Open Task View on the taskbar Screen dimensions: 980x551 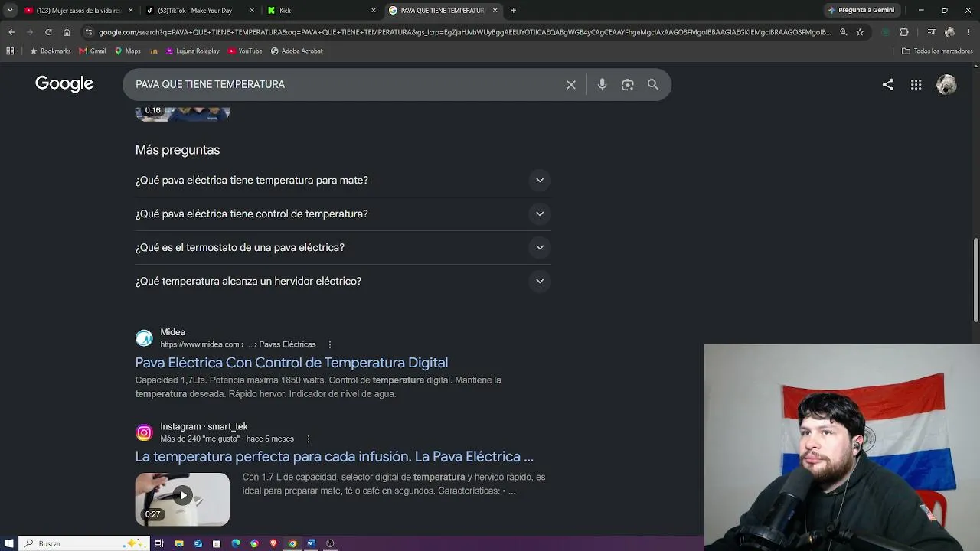tap(159, 543)
